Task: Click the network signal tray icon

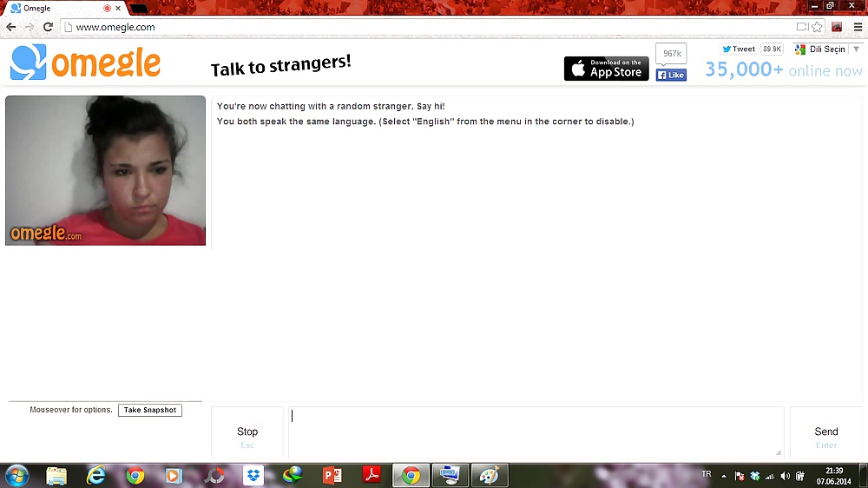Action: point(769,476)
